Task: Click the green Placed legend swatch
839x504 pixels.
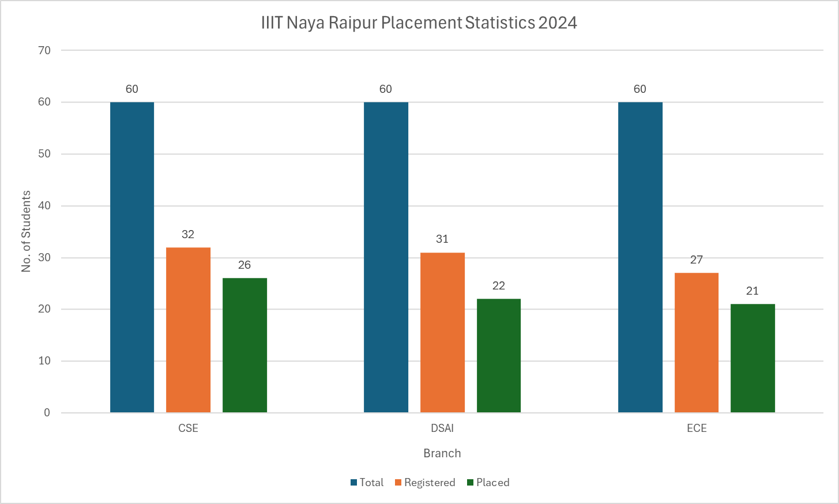Action: point(471,483)
